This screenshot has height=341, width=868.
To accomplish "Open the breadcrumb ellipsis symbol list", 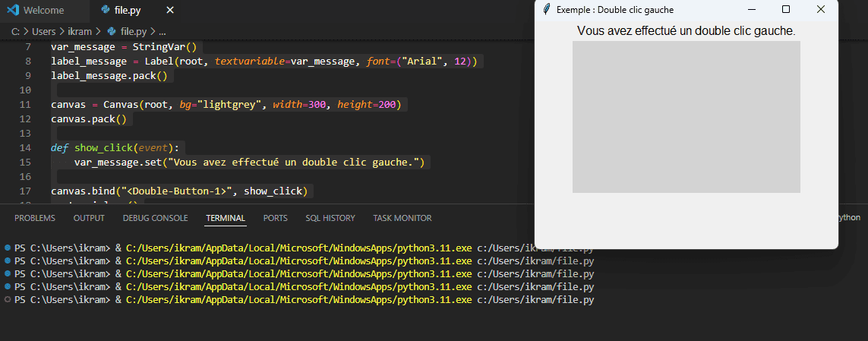I will point(163,32).
